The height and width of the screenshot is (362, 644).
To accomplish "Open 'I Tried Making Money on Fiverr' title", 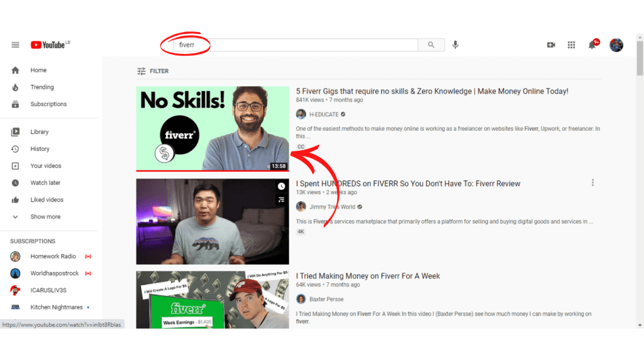I will click(x=368, y=276).
